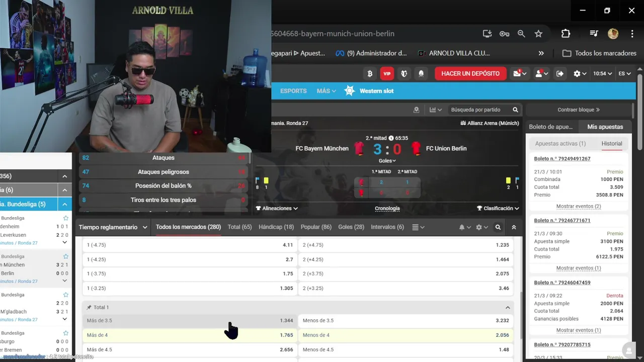Expand the Clasificación section

498,208
